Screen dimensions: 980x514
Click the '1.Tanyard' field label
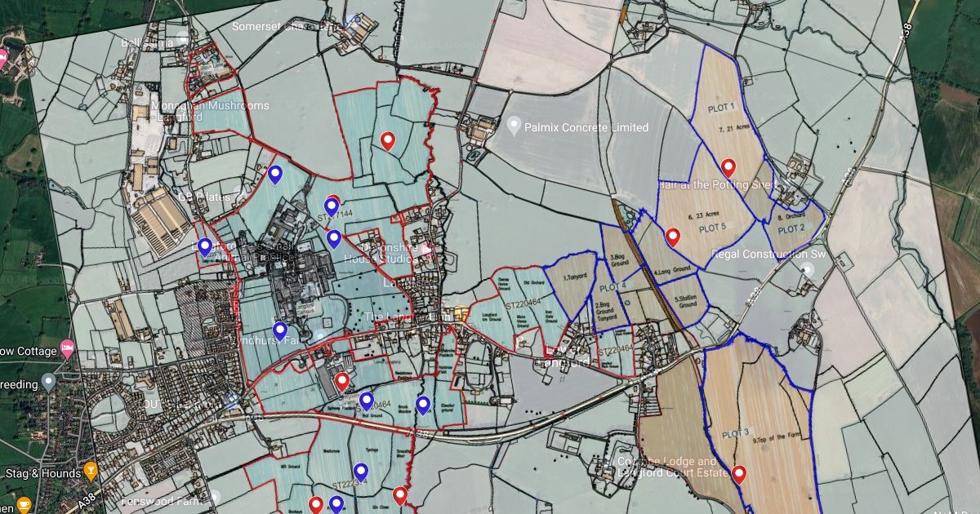pos(573,277)
